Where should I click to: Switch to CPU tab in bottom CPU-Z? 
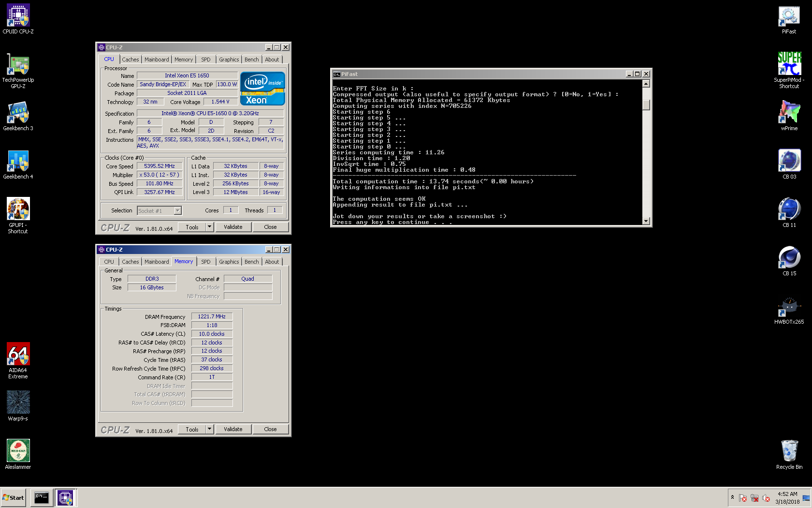109,262
